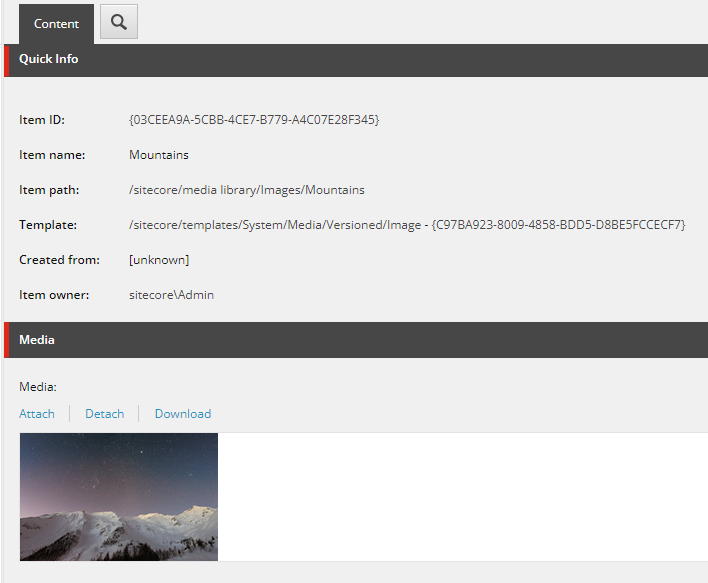Click the Detach link
708x583 pixels.
pos(104,414)
